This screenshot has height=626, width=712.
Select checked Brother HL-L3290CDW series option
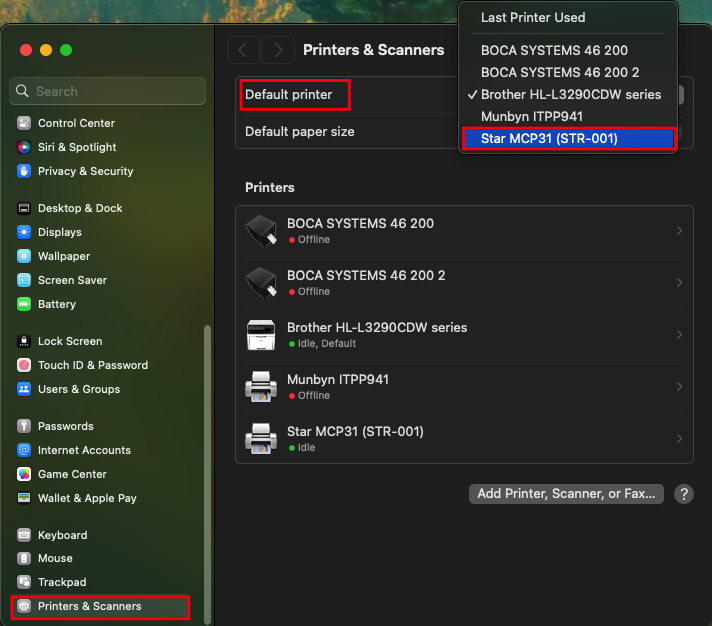click(568, 94)
